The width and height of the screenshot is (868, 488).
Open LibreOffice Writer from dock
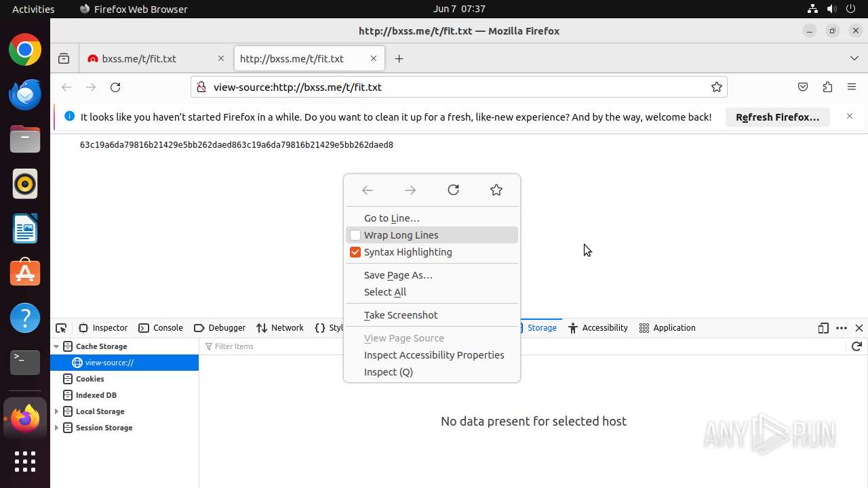[25, 228]
